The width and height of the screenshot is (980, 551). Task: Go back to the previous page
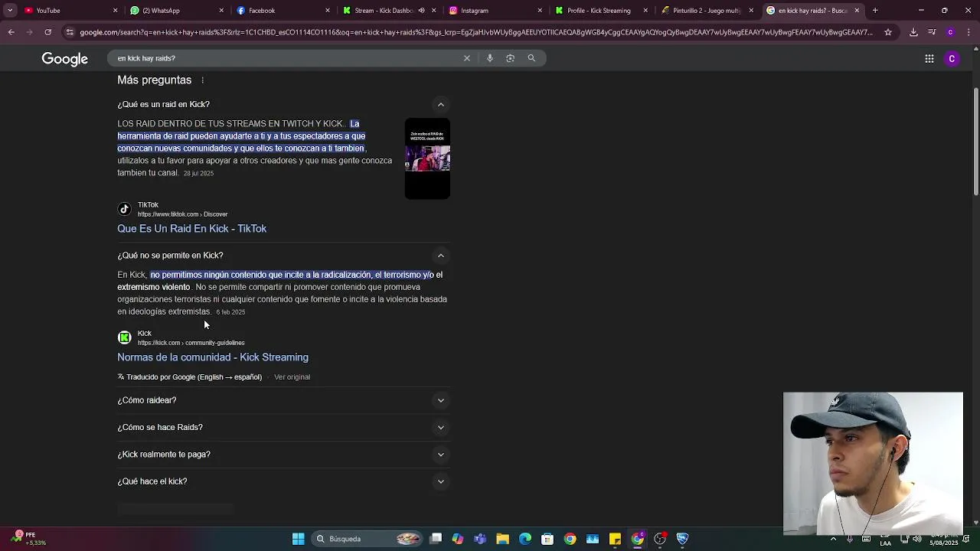click(11, 32)
